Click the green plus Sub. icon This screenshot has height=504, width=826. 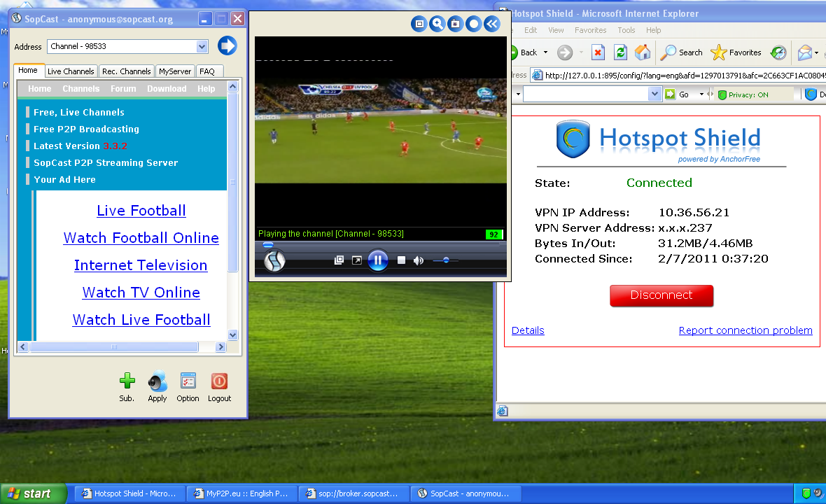(127, 381)
